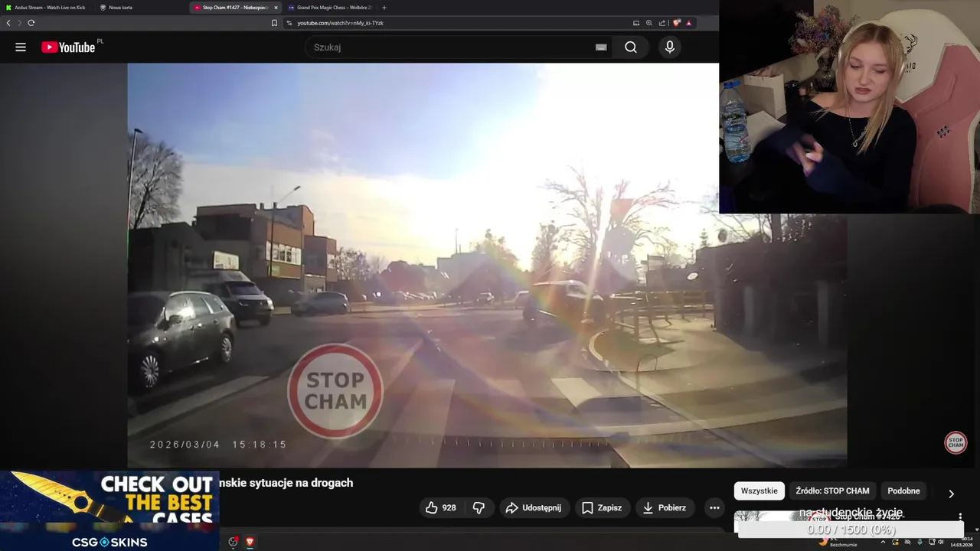
Task: Select the Wszystkie filter chip
Action: 759,491
